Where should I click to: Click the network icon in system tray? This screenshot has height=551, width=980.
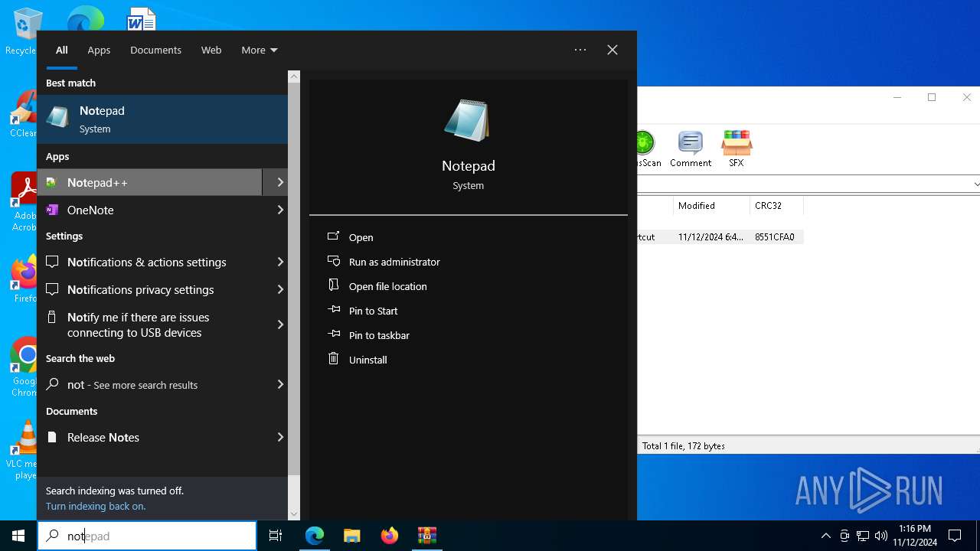point(863,536)
